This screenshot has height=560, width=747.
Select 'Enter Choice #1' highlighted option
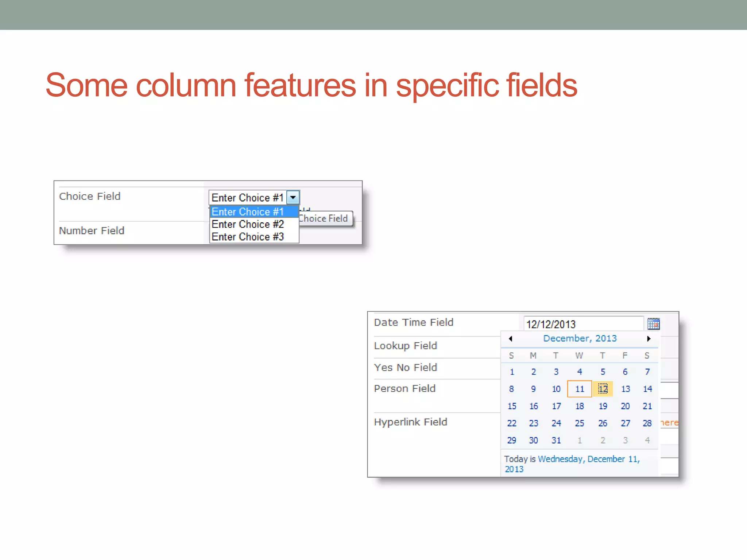(x=254, y=212)
